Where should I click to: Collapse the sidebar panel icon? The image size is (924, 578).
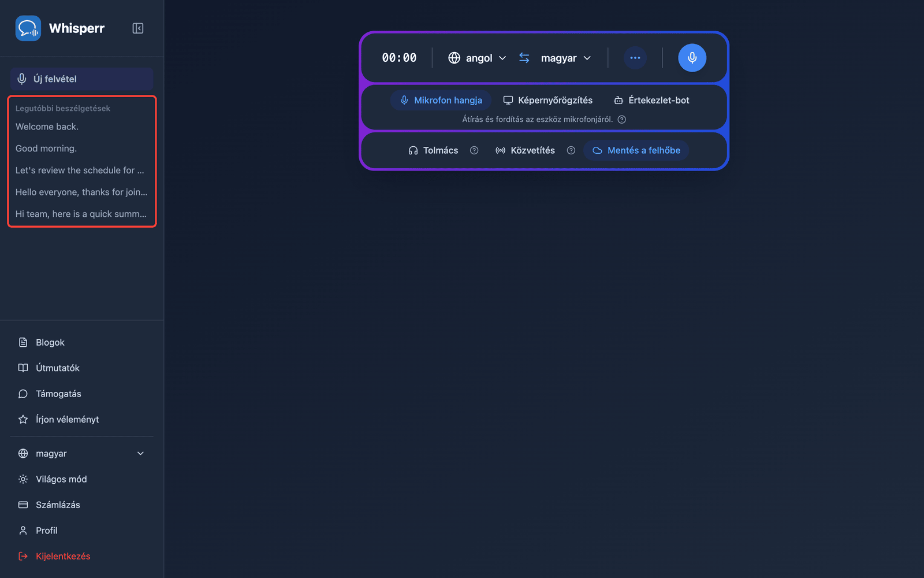tap(138, 28)
